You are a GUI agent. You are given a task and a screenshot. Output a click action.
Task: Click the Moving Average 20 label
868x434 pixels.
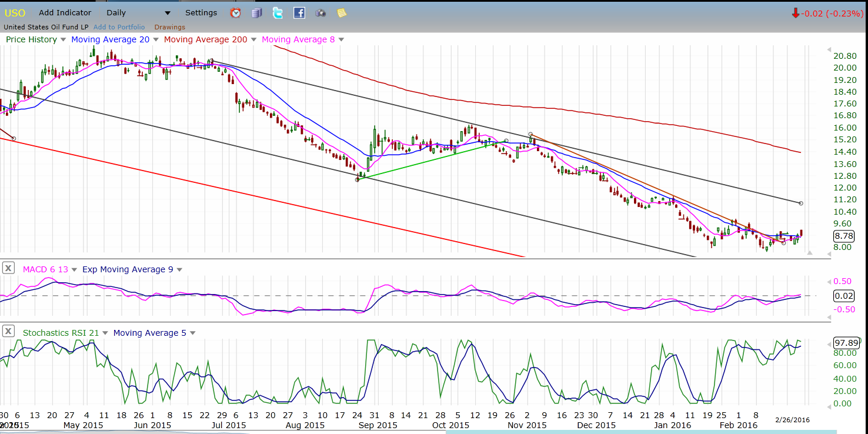pyautogui.click(x=111, y=39)
